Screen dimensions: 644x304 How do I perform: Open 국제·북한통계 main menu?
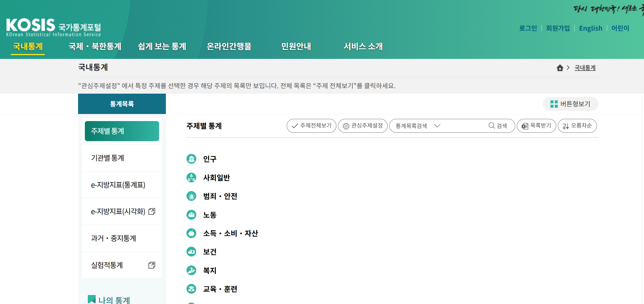pos(95,46)
